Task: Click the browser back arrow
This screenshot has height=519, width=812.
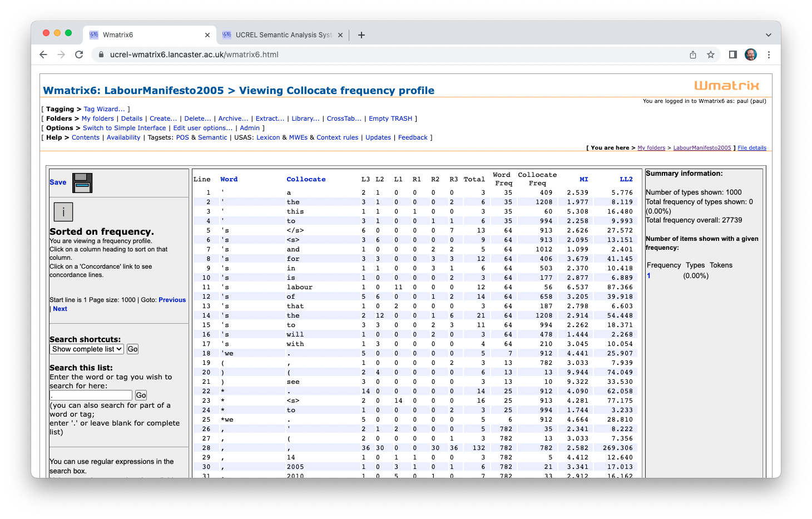Action: [x=43, y=55]
